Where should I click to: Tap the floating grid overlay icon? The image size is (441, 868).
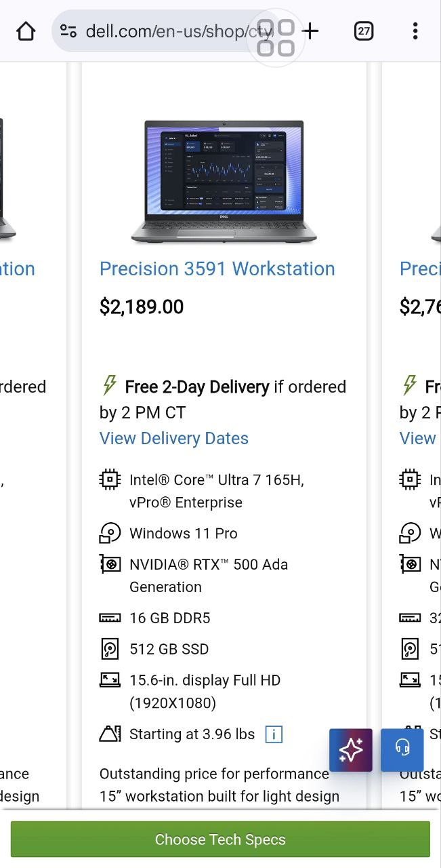click(276, 37)
